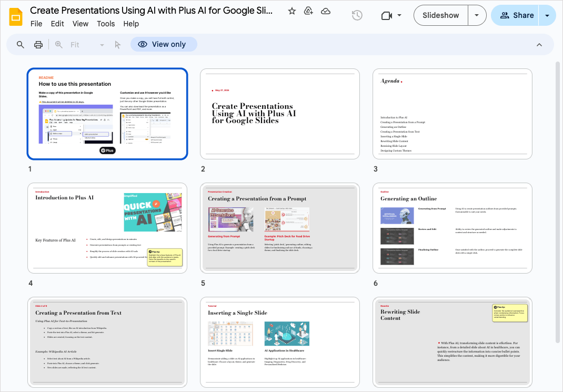Open the Tools menu
Screen dimensions: 563x392
[106, 24]
